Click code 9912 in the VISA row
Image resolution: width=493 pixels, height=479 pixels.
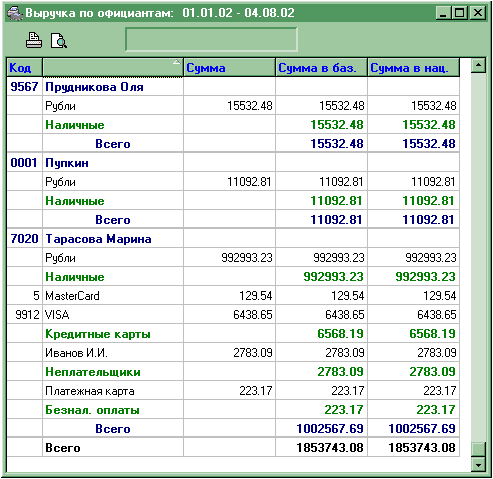tap(27, 315)
